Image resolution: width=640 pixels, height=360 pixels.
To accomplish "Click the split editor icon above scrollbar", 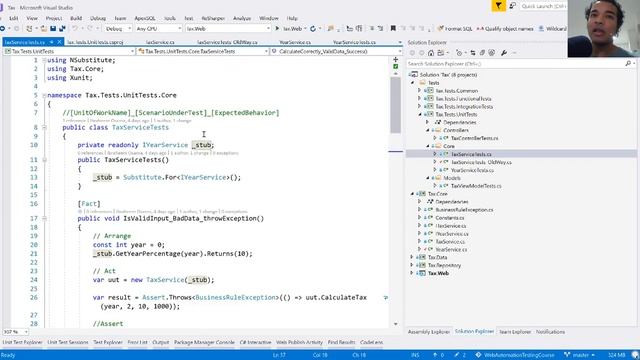I will point(395,60).
